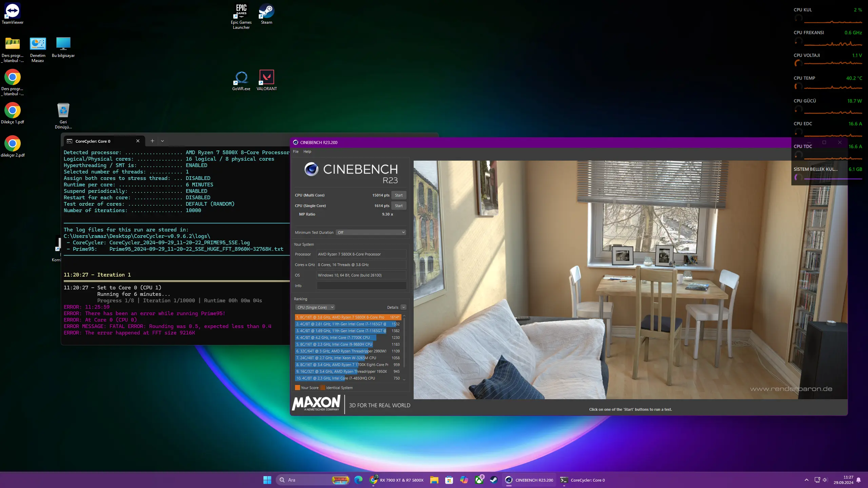The width and height of the screenshot is (868, 488).
Task: Open network settings icon in system tray
Action: [817, 480]
